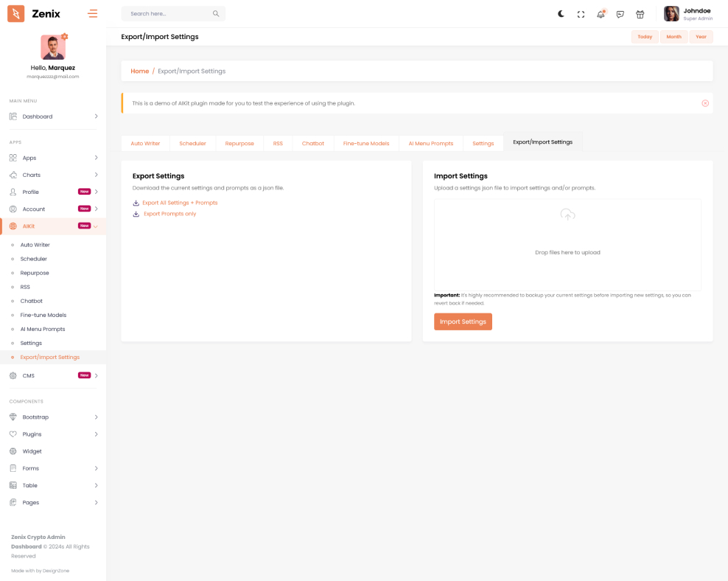728x581 pixels.
Task: Expand the Charts sidebar menu
Action: (53, 175)
